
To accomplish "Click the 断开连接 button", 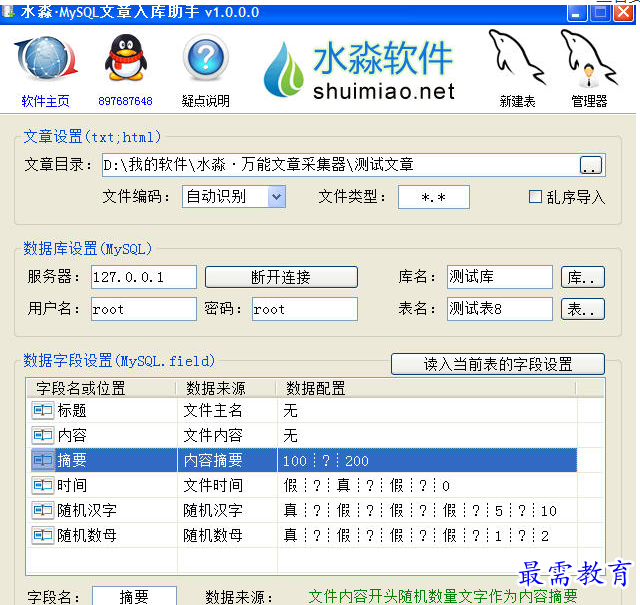I will pyautogui.click(x=281, y=277).
